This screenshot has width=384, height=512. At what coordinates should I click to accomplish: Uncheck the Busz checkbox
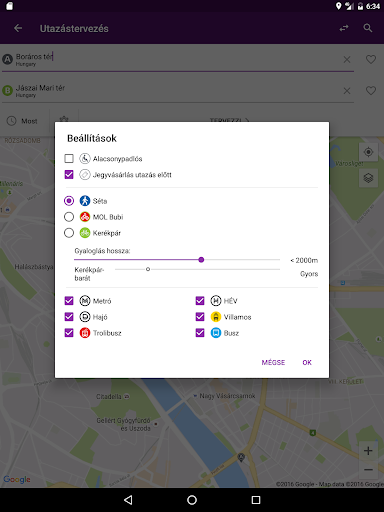200,333
